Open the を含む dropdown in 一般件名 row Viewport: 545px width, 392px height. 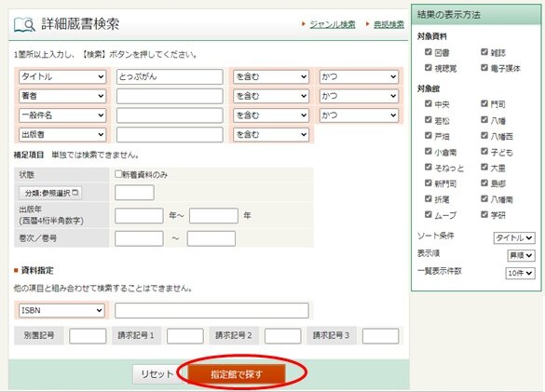271,115
